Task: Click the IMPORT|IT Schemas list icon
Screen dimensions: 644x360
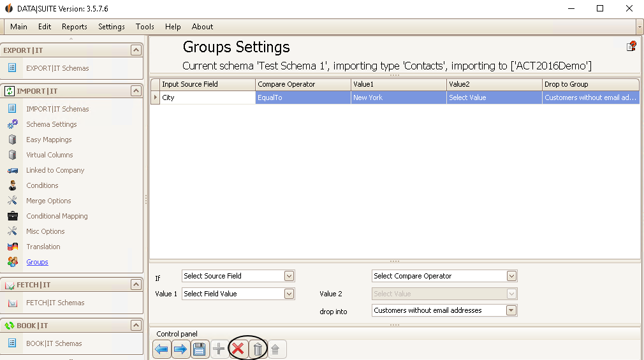Action: pos(12,108)
